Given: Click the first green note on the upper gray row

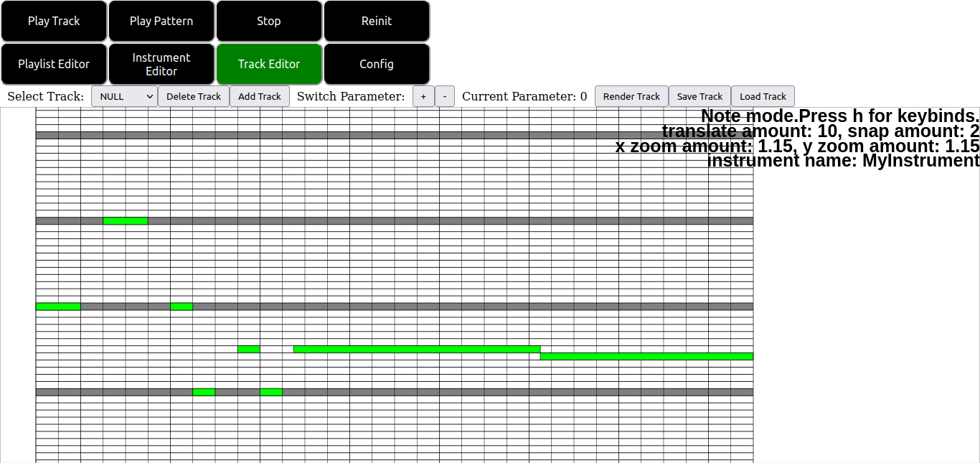Looking at the screenshot, I should 126,220.
